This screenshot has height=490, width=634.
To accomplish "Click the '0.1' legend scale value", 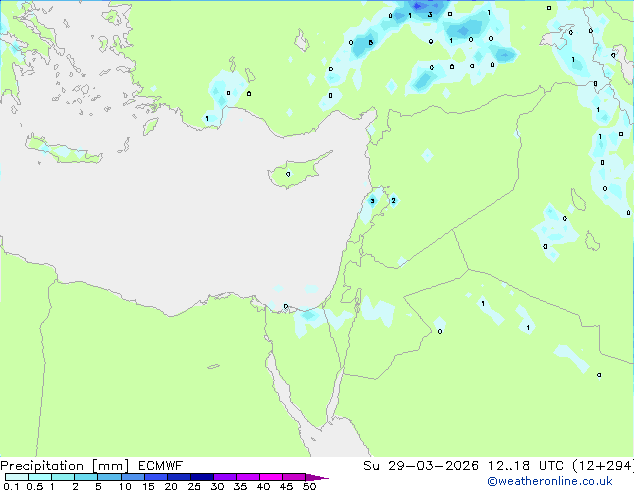I will click(x=11, y=486).
